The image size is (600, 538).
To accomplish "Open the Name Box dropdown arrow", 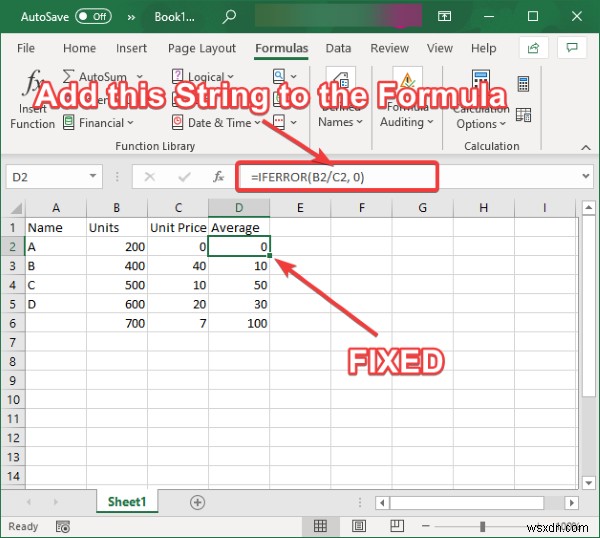I will coord(93,176).
